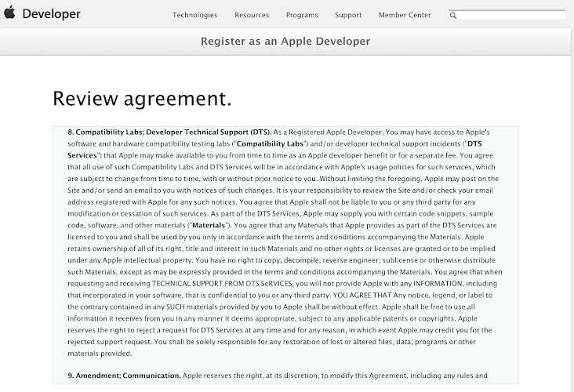
Task: Click the text "TECHNICAL SUPPORT FROM DTS SeRVICES"
Action: click(x=222, y=284)
